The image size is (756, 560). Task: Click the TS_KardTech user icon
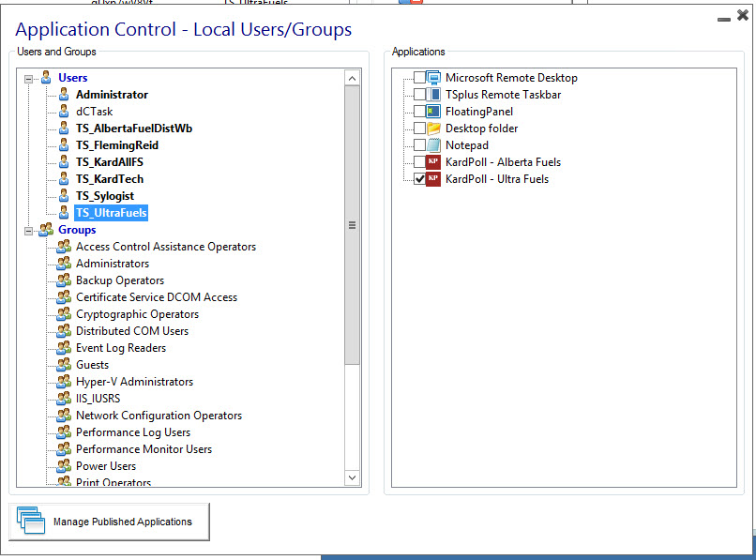pos(64,179)
